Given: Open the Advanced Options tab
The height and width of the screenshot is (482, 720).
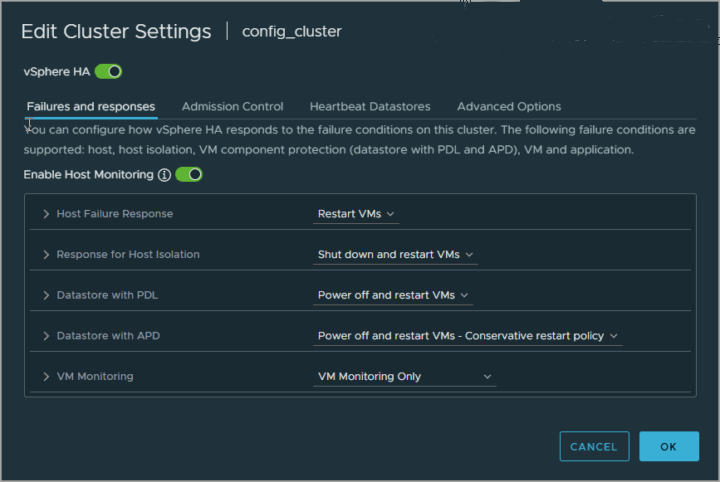Looking at the screenshot, I should pyautogui.click(x=509, y=106).
